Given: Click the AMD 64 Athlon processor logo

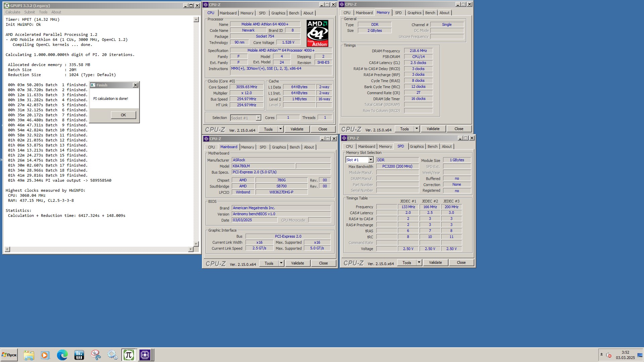Looking at the screenshot, I should (317, 33).
